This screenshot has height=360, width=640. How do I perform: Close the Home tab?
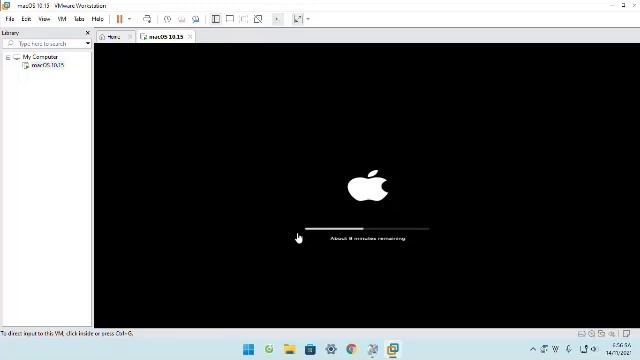[x=130, y=37]
